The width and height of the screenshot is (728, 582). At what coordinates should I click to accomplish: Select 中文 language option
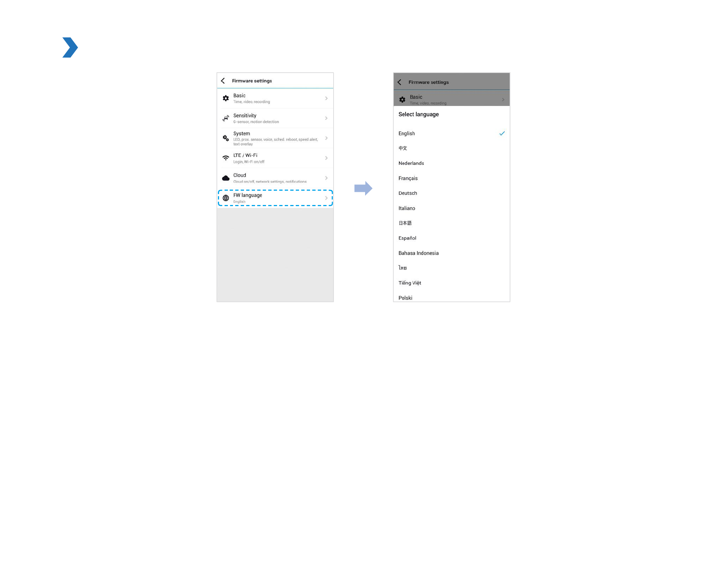coord(452,148)
